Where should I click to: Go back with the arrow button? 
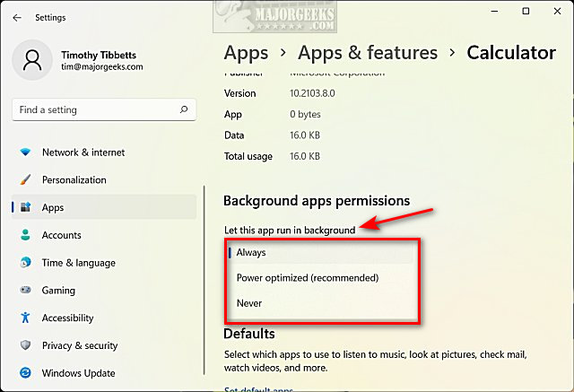17,17
